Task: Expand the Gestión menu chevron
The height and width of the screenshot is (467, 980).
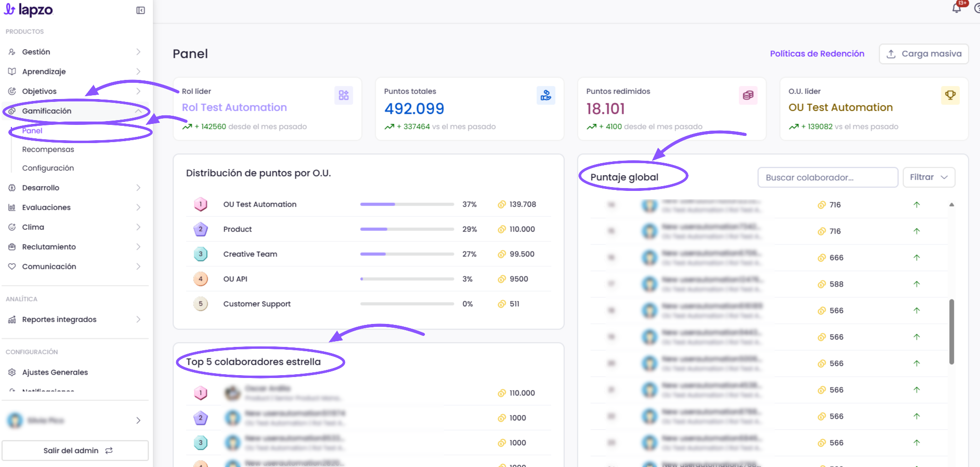Action: click(138, 52)
